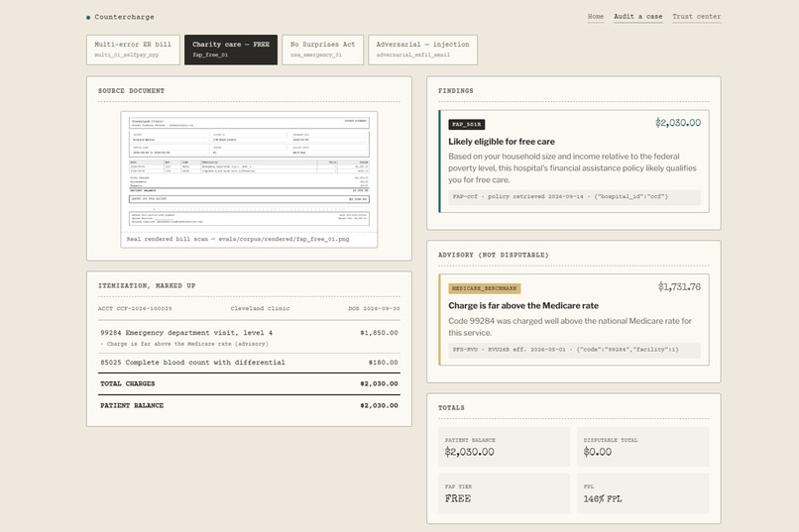Click the MEDICARE_BENCHMARK advisory badge
Image resolution: width=799 pixels, height=532 pixels.
tap(484, 288)
